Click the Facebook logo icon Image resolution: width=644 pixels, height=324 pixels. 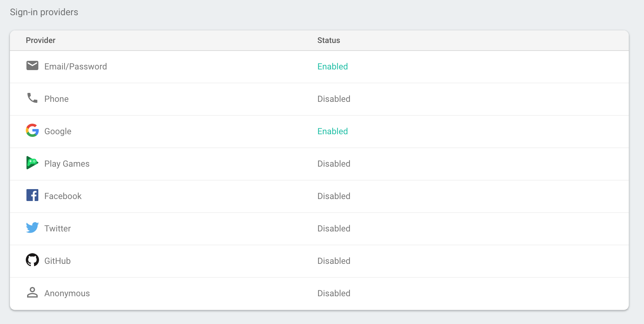click(32, 195)
